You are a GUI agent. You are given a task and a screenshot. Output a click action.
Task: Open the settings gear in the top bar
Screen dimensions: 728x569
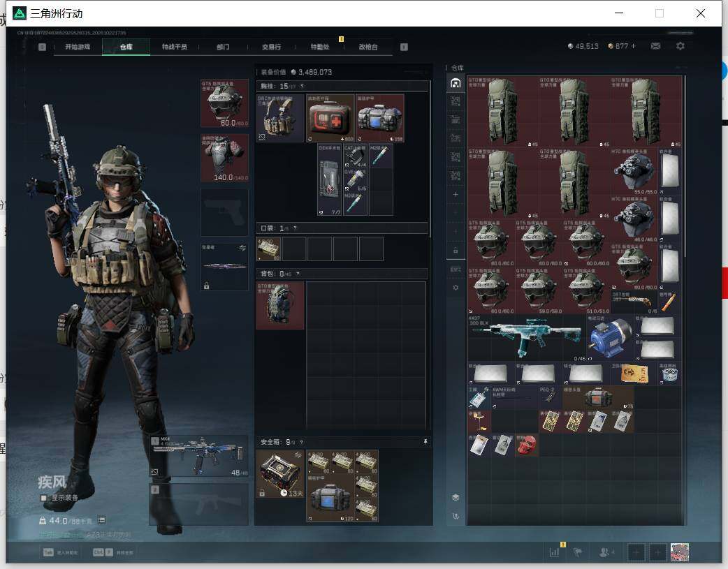[680, 46]
